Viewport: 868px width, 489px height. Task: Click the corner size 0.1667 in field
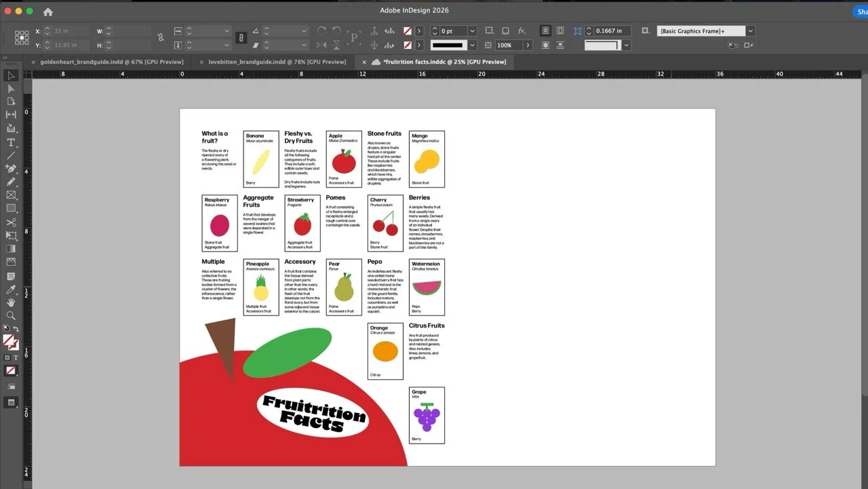[x=612, y=31]
